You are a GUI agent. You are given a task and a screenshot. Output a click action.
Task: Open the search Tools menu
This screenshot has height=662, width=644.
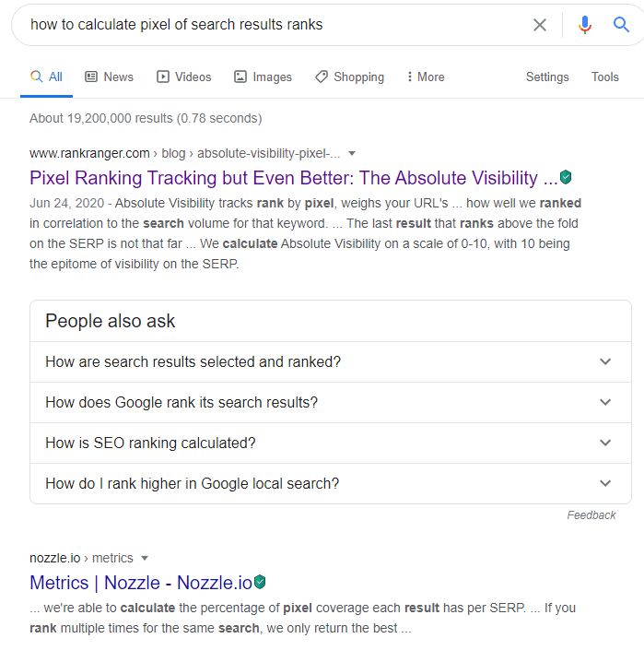(x=605, y=77)
